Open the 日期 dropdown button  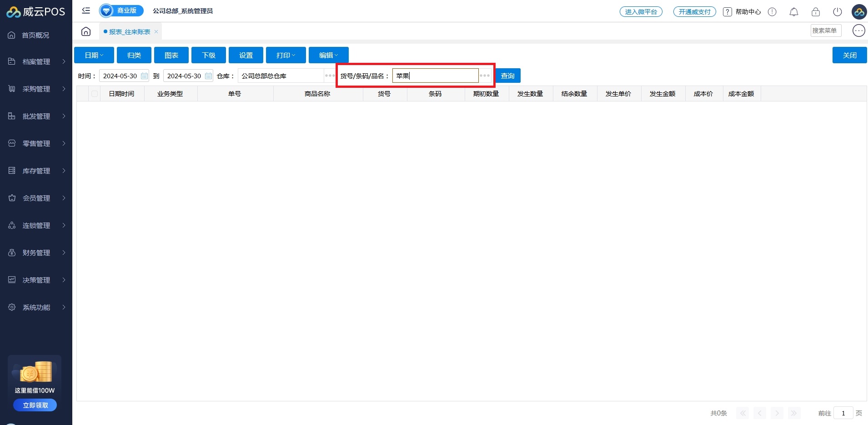point(94,55)
